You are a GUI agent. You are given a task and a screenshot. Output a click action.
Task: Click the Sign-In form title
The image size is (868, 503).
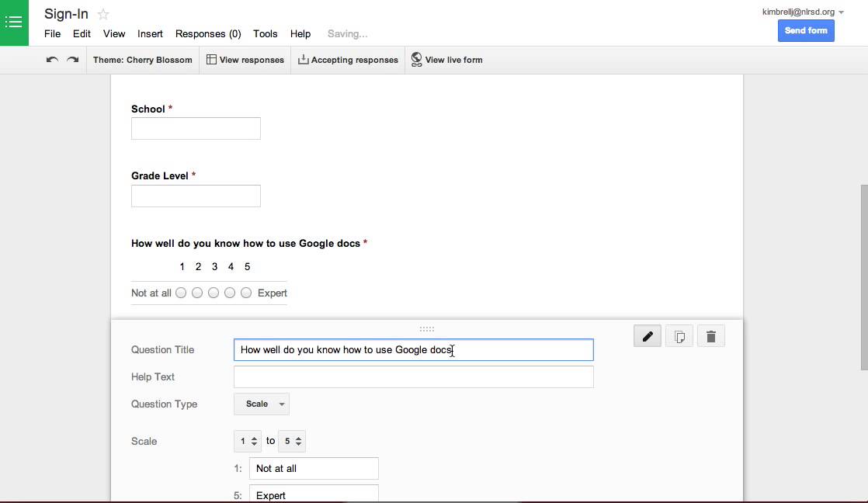66,14
